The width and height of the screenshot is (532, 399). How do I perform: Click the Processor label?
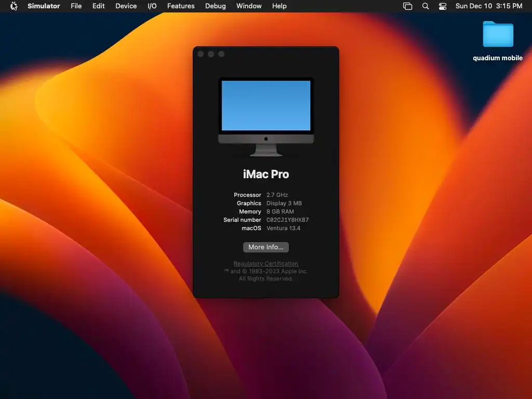click(247, 195)
